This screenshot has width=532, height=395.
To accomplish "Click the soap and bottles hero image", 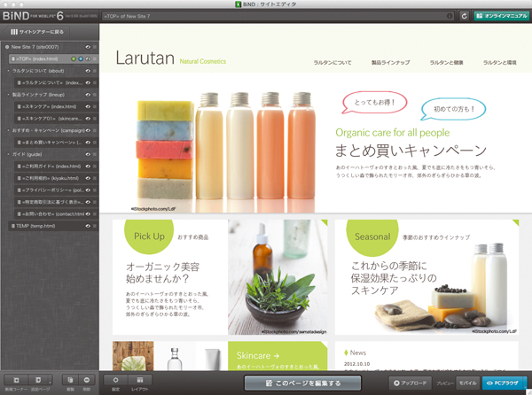I will click(225, 151).
